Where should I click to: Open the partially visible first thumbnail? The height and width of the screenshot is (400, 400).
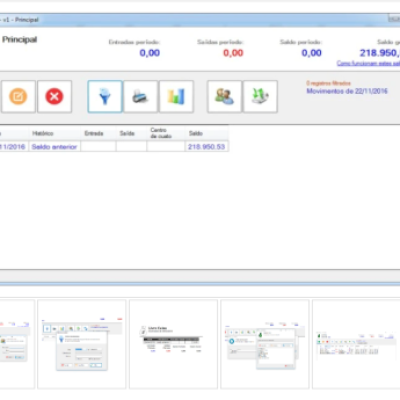point(17,344)
